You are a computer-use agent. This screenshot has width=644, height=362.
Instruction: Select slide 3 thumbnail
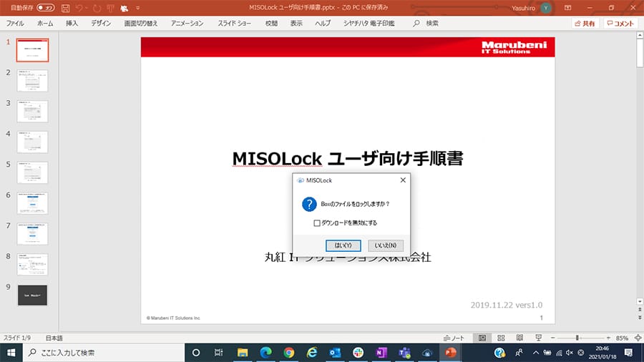pos(32,111)
